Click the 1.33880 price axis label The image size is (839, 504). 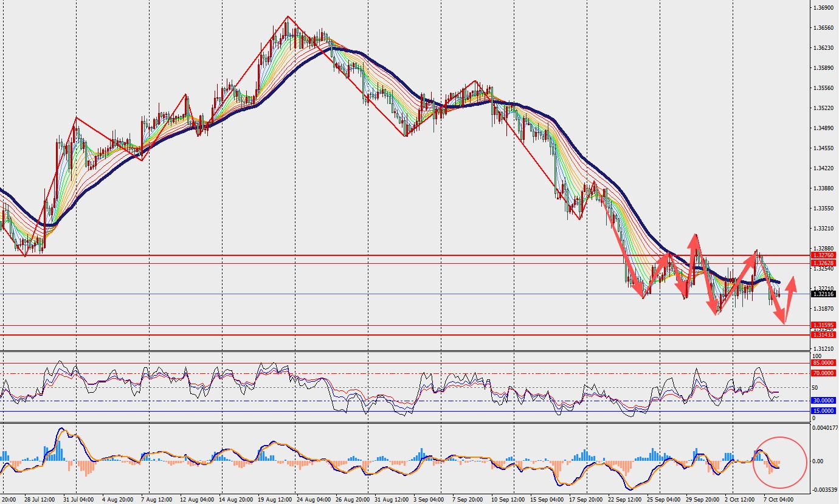point(823,188)
